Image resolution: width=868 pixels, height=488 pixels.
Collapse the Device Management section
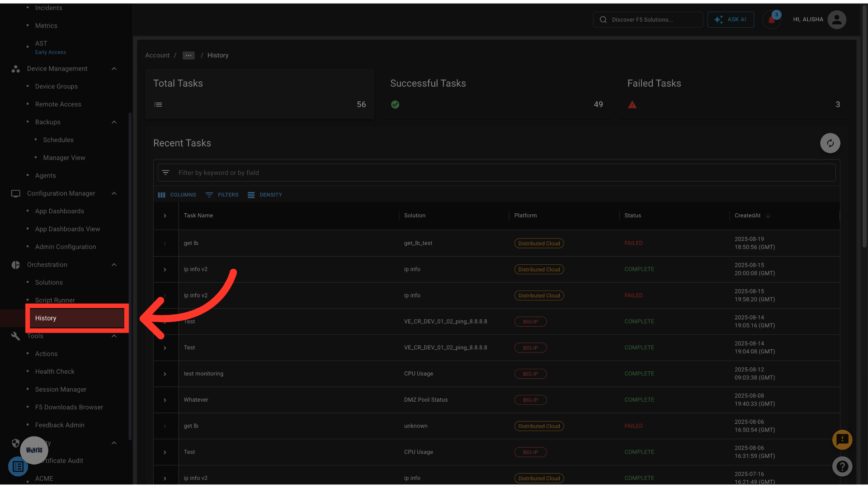tap(114, 69)
